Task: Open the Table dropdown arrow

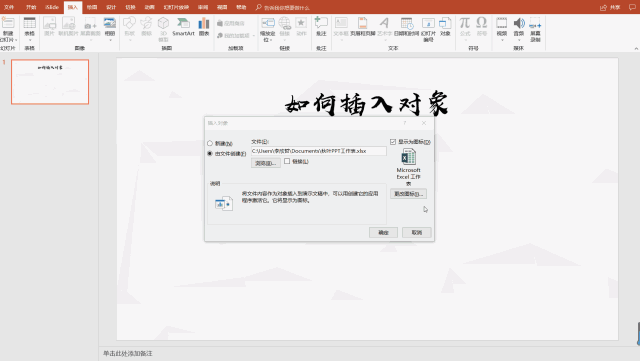Action: point(29,40)
